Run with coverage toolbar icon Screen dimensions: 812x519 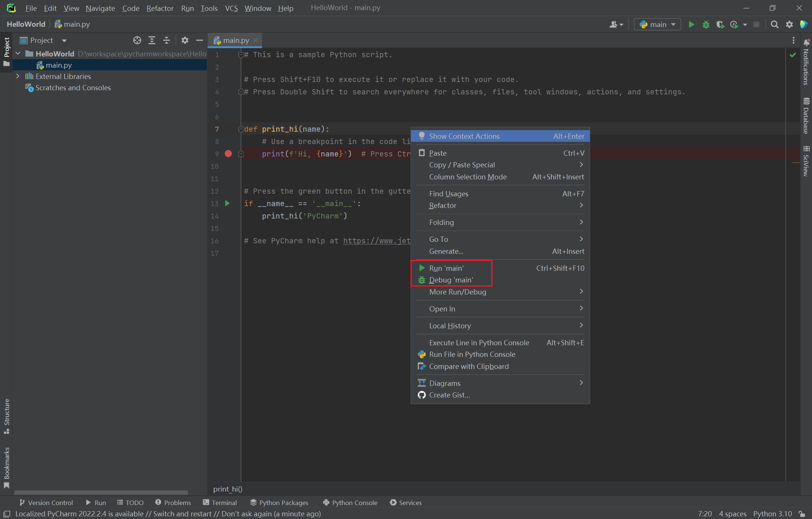tap(720, 24)
